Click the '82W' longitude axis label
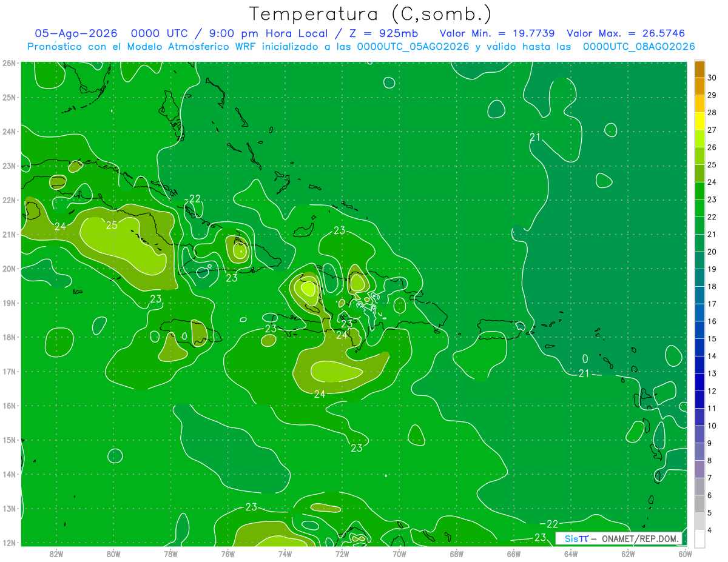Screen dimensions: 728x562 tap(56, 554)
